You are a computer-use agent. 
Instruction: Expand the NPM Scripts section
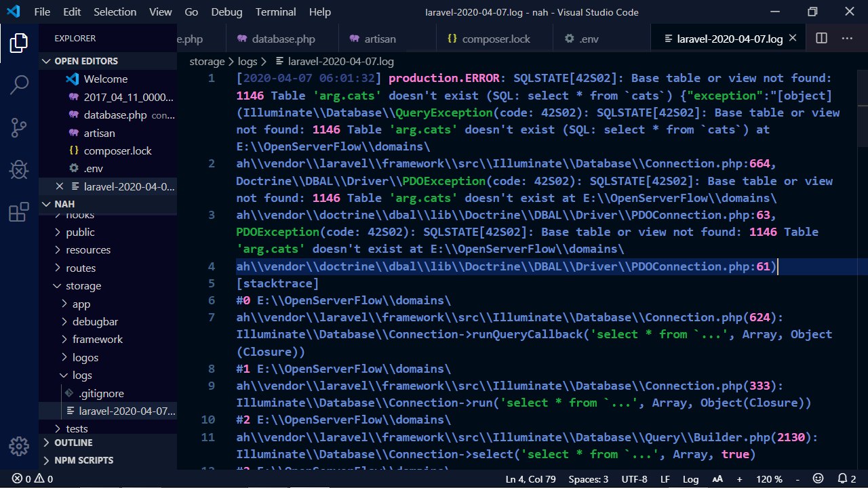coord(108,460)
